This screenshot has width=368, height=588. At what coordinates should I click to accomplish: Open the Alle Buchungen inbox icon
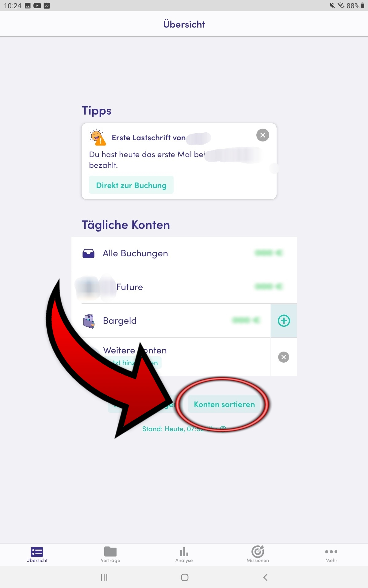tap(89, 253)
